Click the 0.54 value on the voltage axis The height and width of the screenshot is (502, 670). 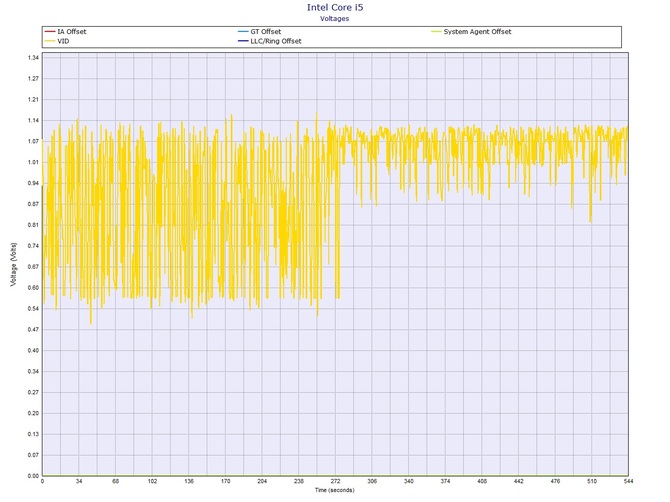(x=34, y=308)
